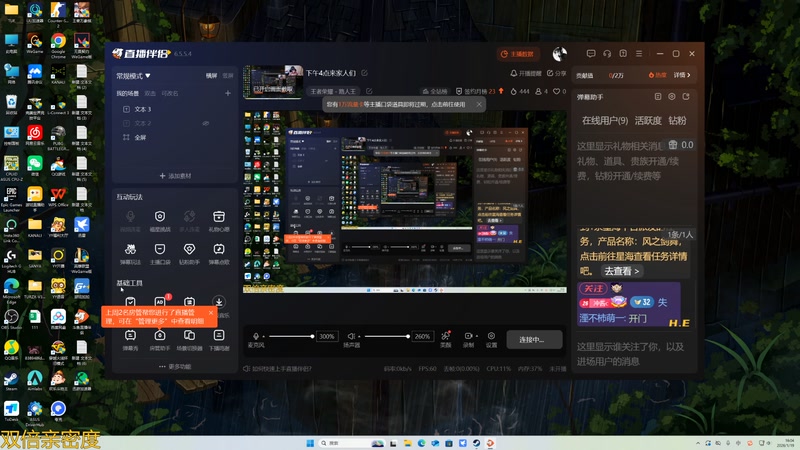800x450 pixels.
Task: Click the stream cover thumbnail
Action: click(x=273, y=81)
